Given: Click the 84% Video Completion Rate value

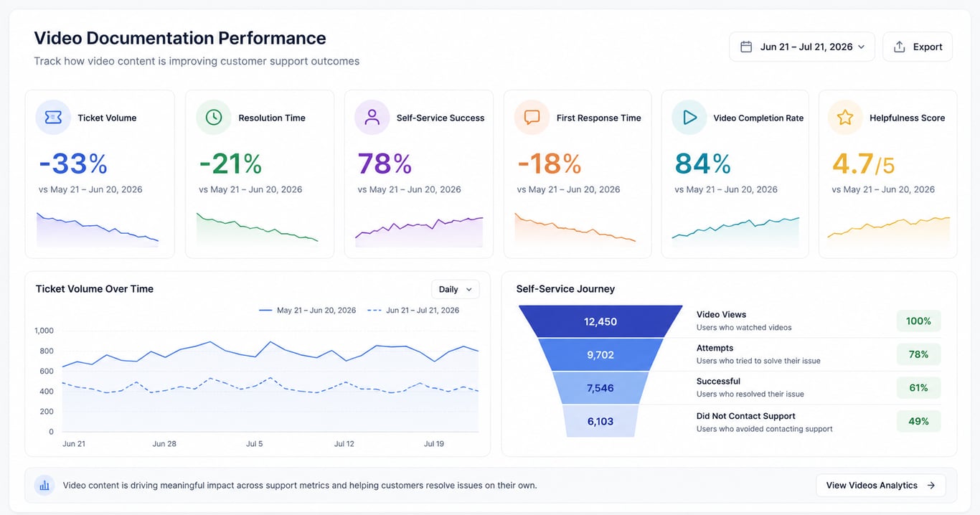Looking at the screenshot, I should (x=703, y=164).
